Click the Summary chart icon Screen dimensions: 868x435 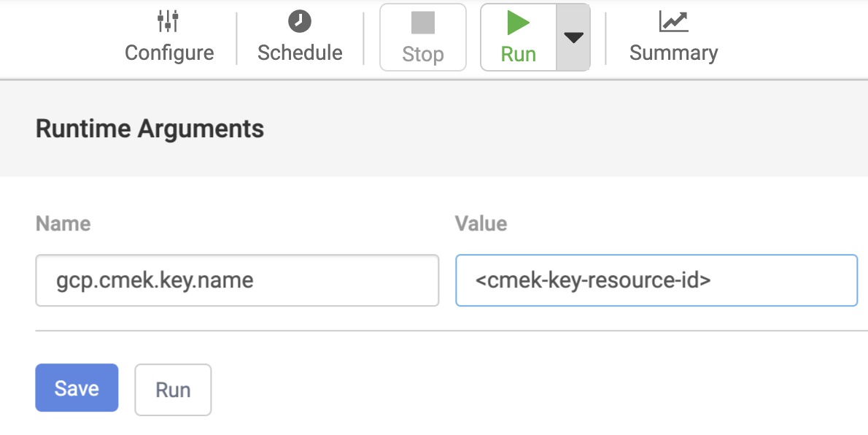coord(673,21)
